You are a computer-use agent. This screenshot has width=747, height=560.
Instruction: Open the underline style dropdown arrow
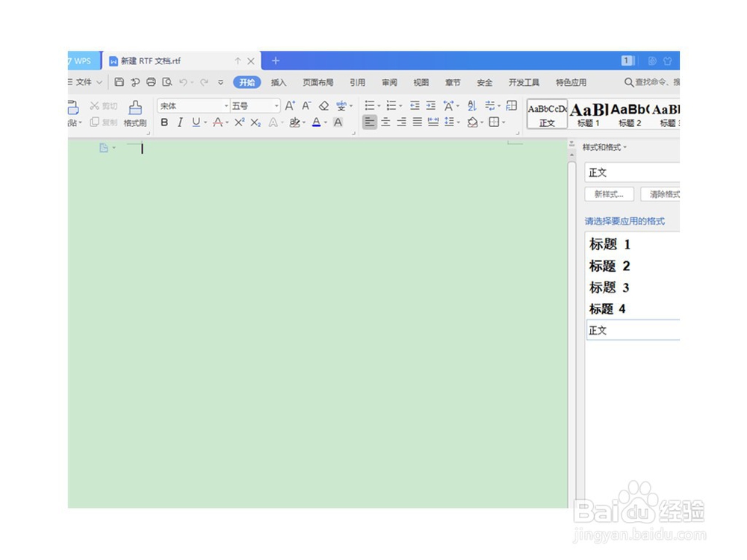(205, 123)
